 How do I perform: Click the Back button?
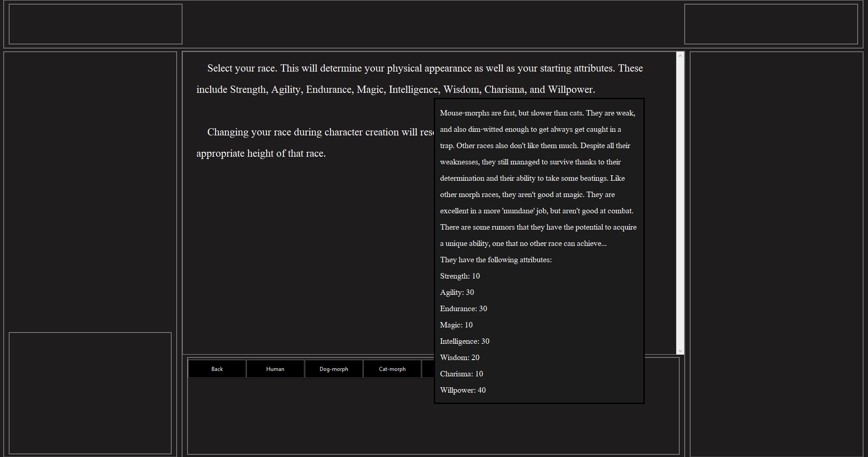click(217, 369)
